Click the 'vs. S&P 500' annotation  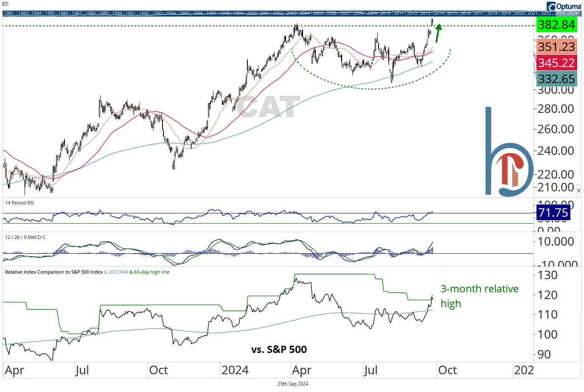pyautogui.click(x=279, y=350)
